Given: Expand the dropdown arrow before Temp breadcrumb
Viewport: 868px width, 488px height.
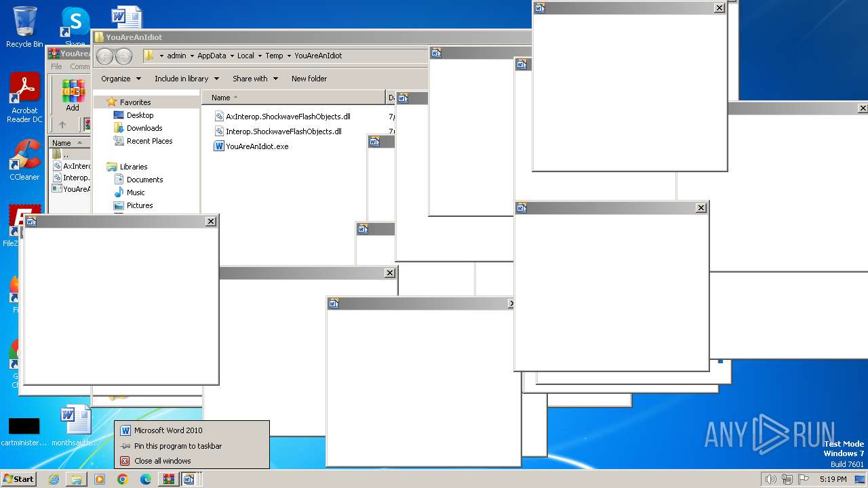Looking at the screenshot, I should [260, 56].
